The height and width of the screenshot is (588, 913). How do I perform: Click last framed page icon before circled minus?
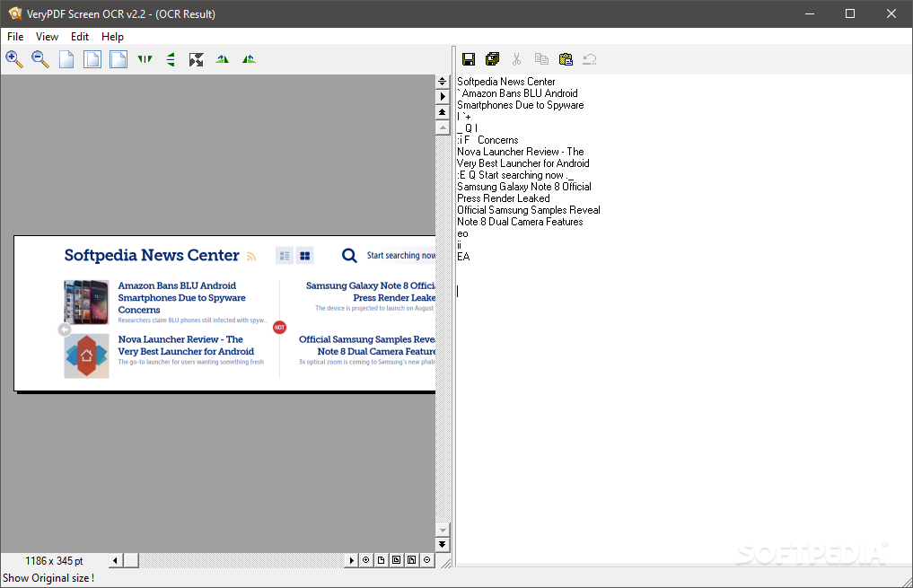(x=412, y=560)
